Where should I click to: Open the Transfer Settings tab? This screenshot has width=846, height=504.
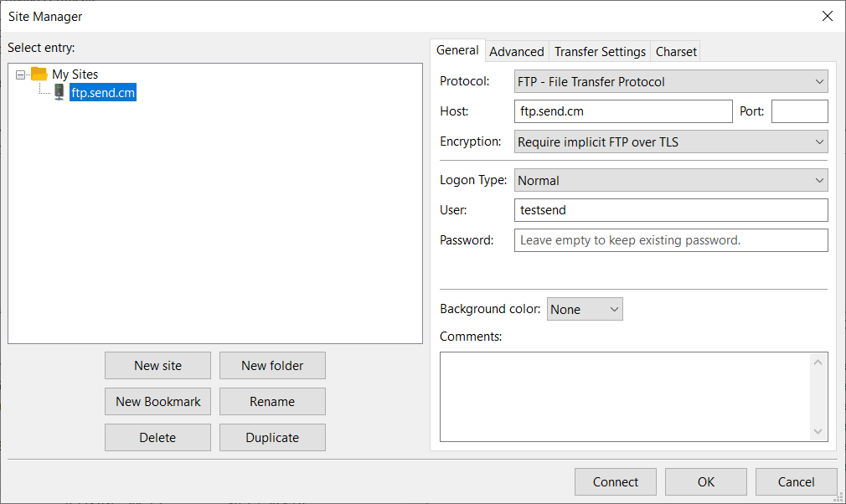pyautogui.click(x=600, y=52)
